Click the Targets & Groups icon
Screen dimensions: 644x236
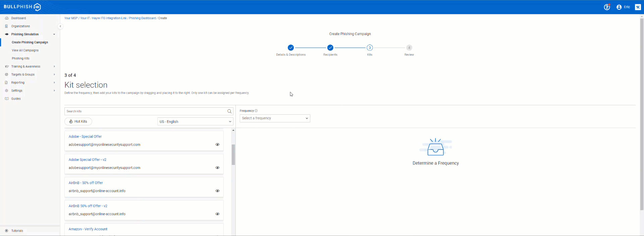click(7, 74)
